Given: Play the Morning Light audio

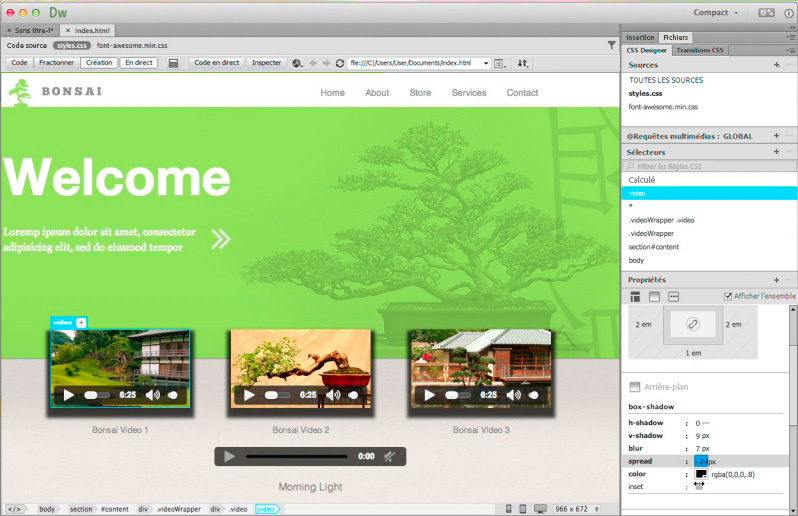Looking at the screenshot, I should click(x=230, y=456).
